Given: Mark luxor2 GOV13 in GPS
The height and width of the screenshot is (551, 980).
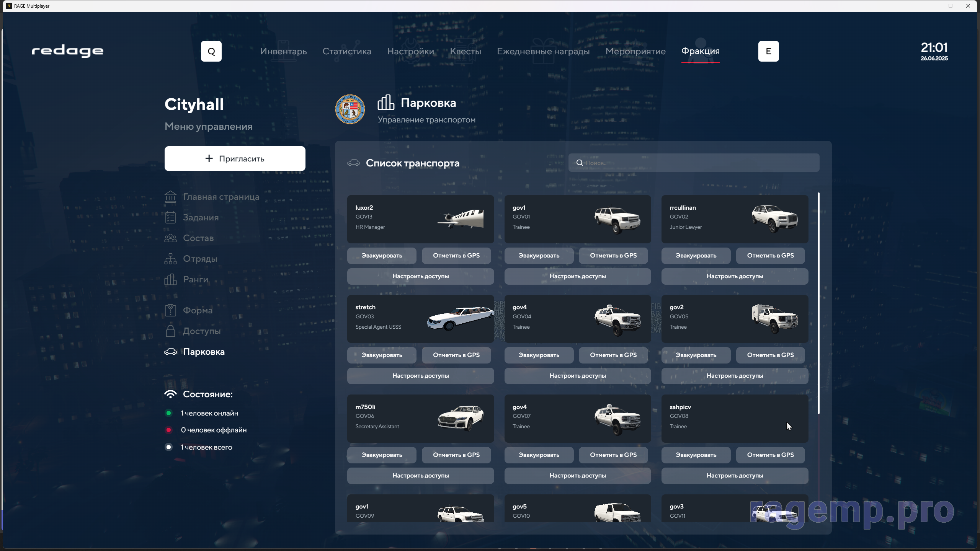Looking at the screenshot, I should [456, 256].
